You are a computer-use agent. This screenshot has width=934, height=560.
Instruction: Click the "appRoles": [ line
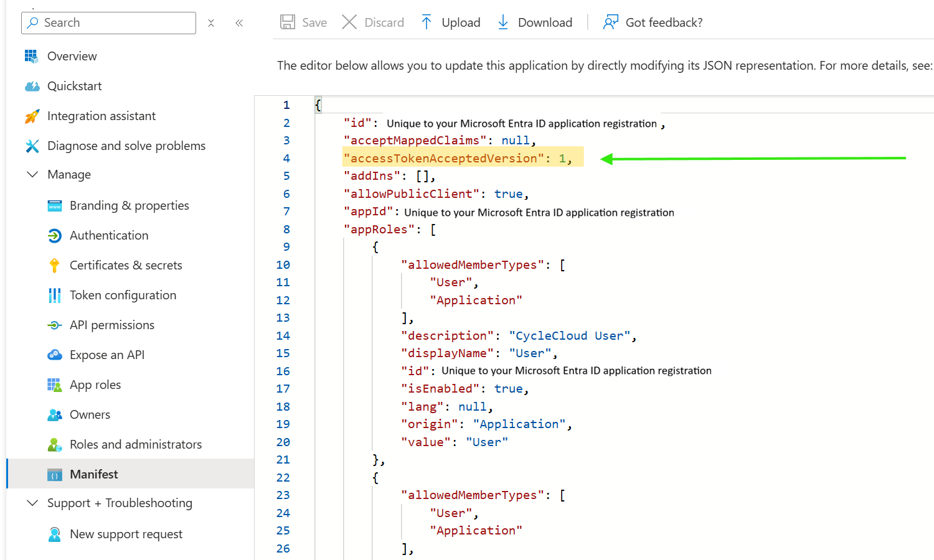390,230
